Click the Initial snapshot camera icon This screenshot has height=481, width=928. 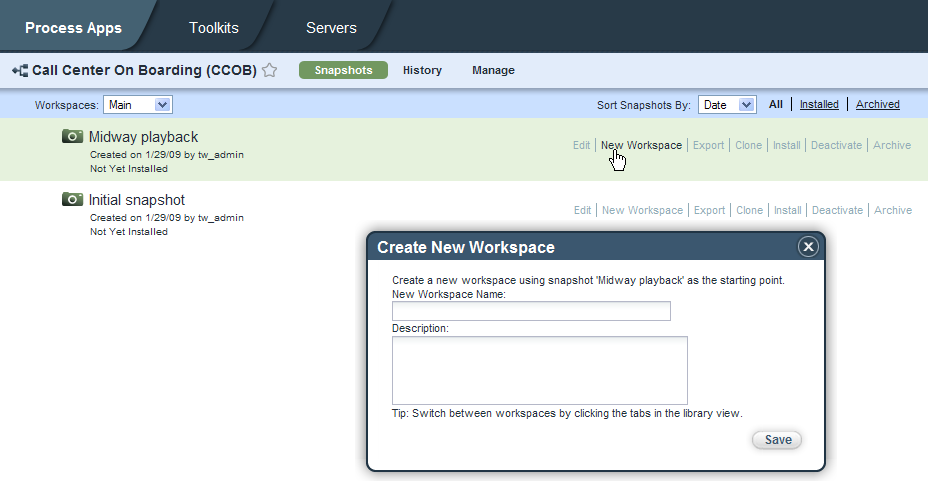[72, 199]
